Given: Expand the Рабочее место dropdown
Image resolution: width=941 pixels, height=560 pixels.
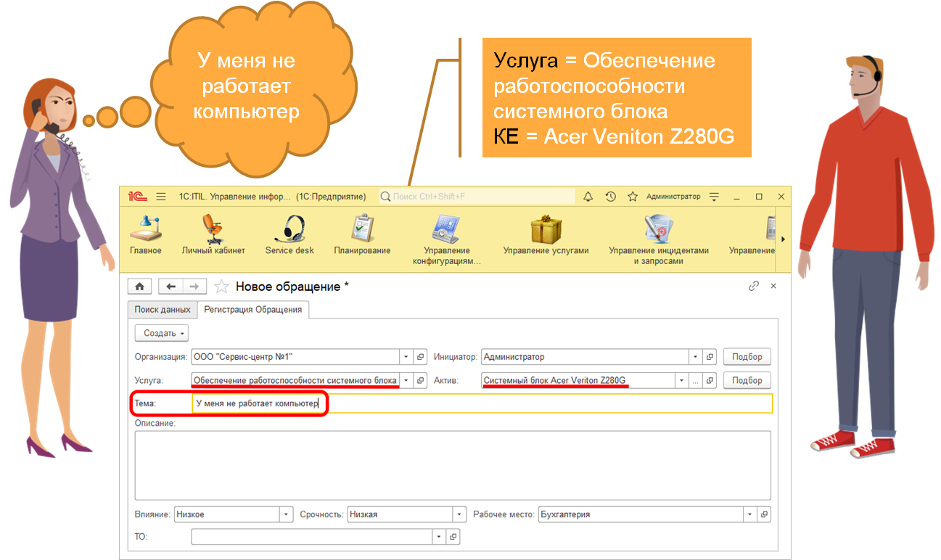Looking at the screenshot, I should pos(749,514).
